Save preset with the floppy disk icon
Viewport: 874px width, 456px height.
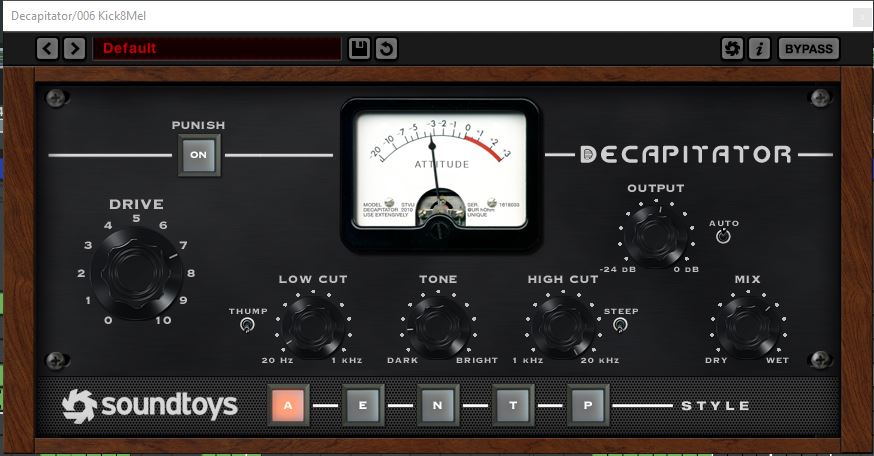[x=359, y=48]
